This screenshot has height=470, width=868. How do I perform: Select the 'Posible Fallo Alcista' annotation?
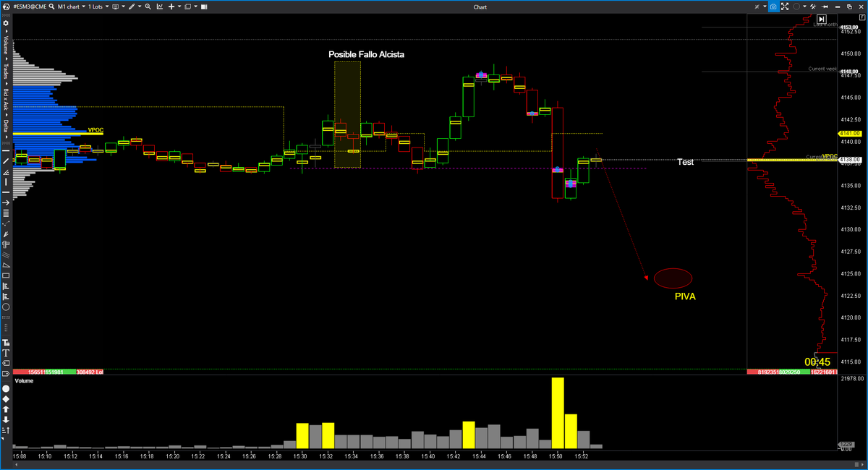(x=366, y=54)
